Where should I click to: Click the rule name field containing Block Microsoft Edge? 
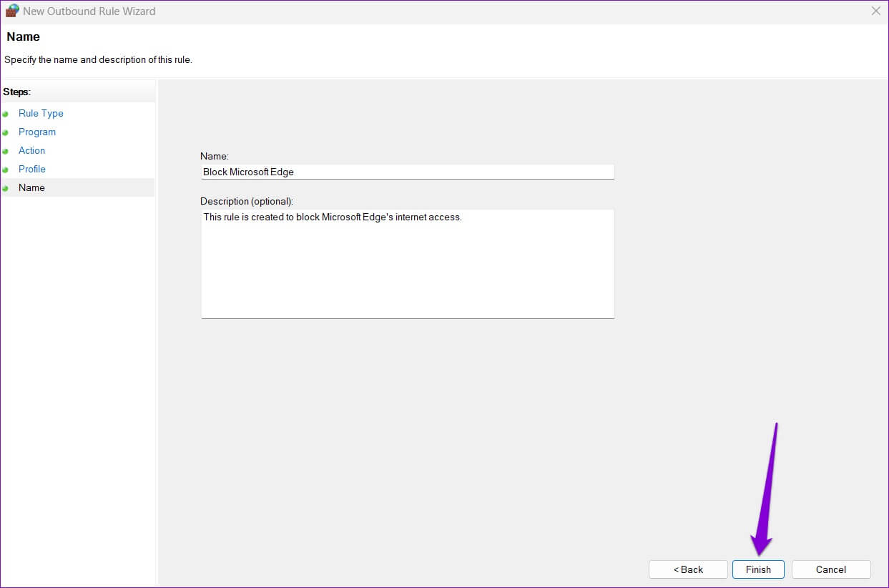point(407,172)
